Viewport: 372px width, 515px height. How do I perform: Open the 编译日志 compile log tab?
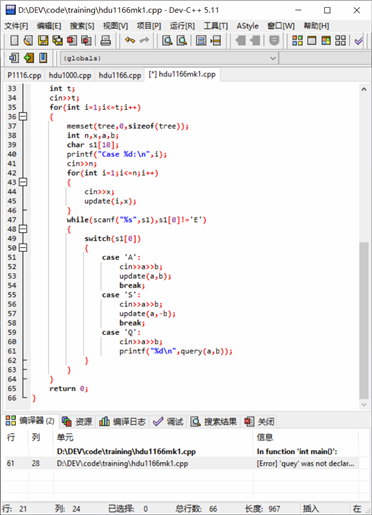click(x=123, y=422)
